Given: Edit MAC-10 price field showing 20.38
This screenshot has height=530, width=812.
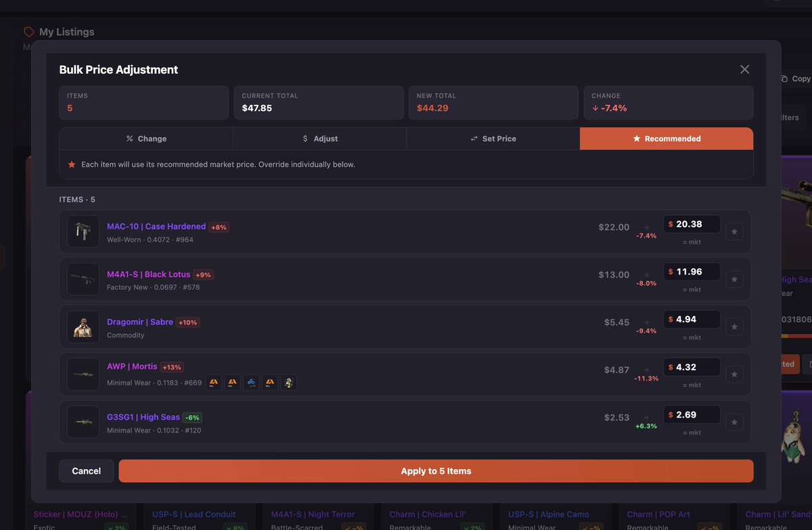Looking at the screenshot, I should [x=692, y=224].
